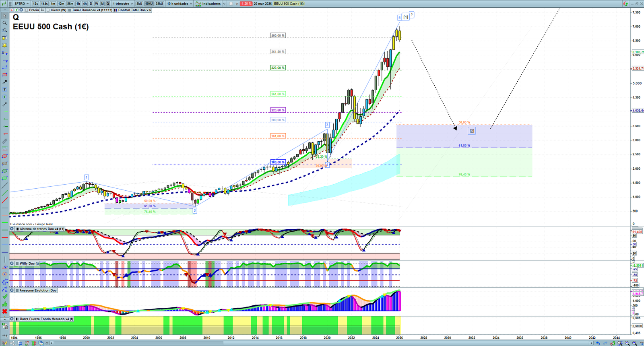Open the chat bubble icon in bottom bar
Image resolution: width=644 pixels, height=346 pixels.
click(x=20, y=343)
